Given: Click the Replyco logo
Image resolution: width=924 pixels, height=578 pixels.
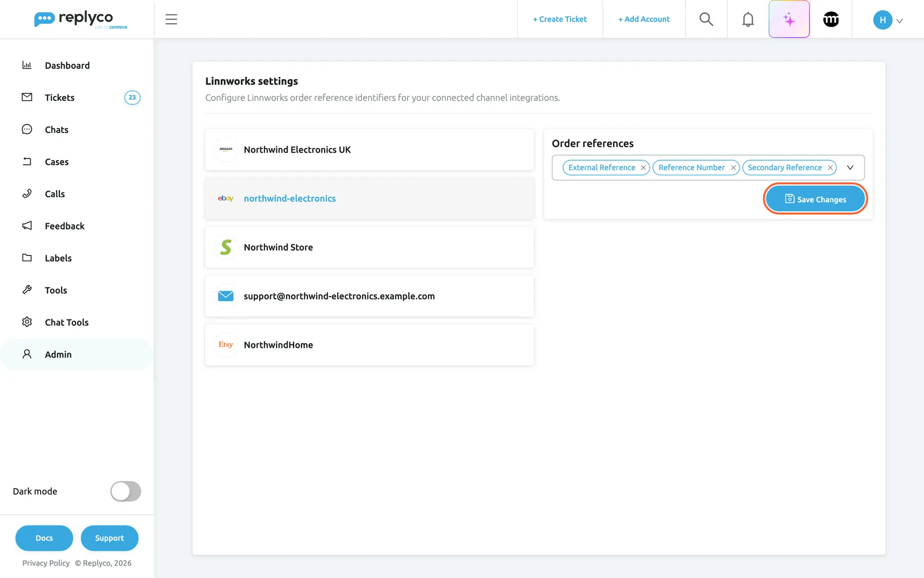Looking at the screenshot, I should [81, 20].
